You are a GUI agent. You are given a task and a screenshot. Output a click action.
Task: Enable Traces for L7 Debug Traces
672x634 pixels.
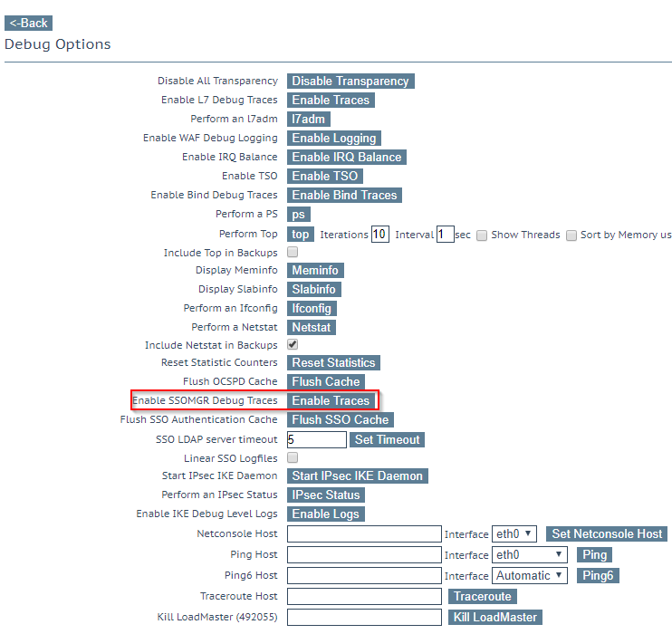pos(331,100)
